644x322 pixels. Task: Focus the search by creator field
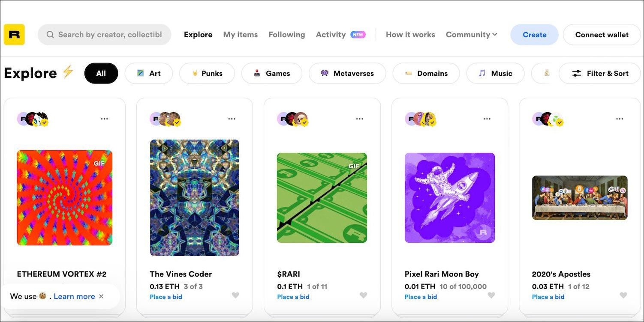point(110,35)
